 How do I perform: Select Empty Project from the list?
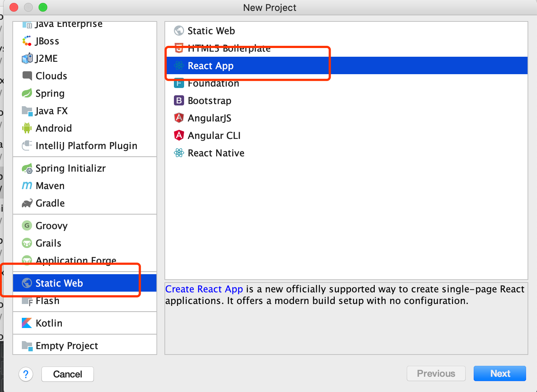point(67,346)
